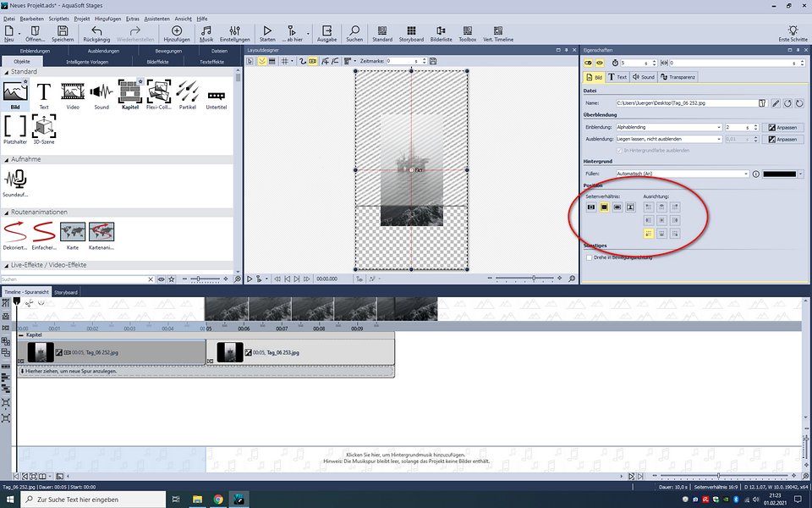Choose the Flexi-Collage object icon
Viewport: 812px width, 508px height.
click(159, 92)
